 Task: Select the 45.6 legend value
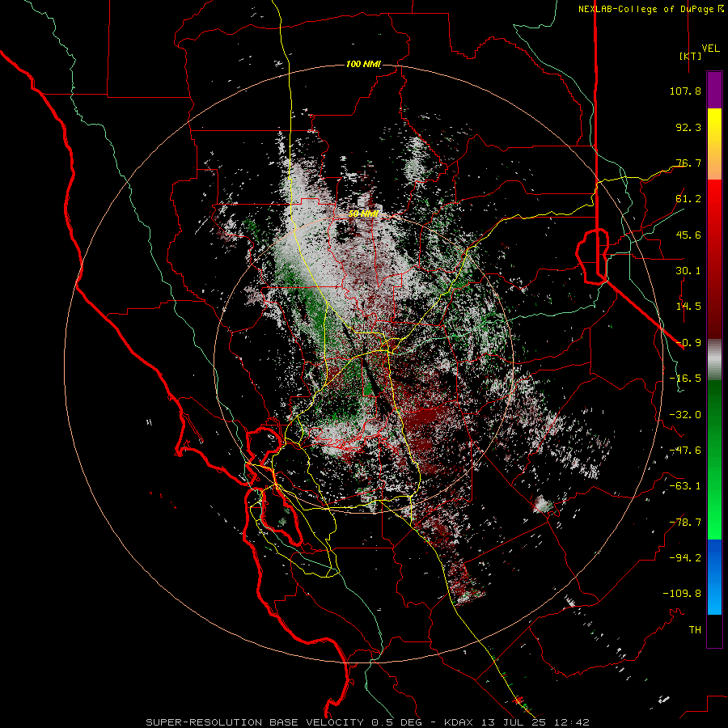[x=688, y=235]
